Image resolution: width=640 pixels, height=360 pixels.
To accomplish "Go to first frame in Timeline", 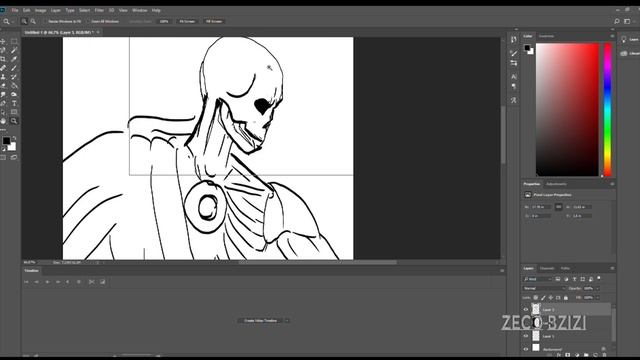I will [x=26, y=282].
